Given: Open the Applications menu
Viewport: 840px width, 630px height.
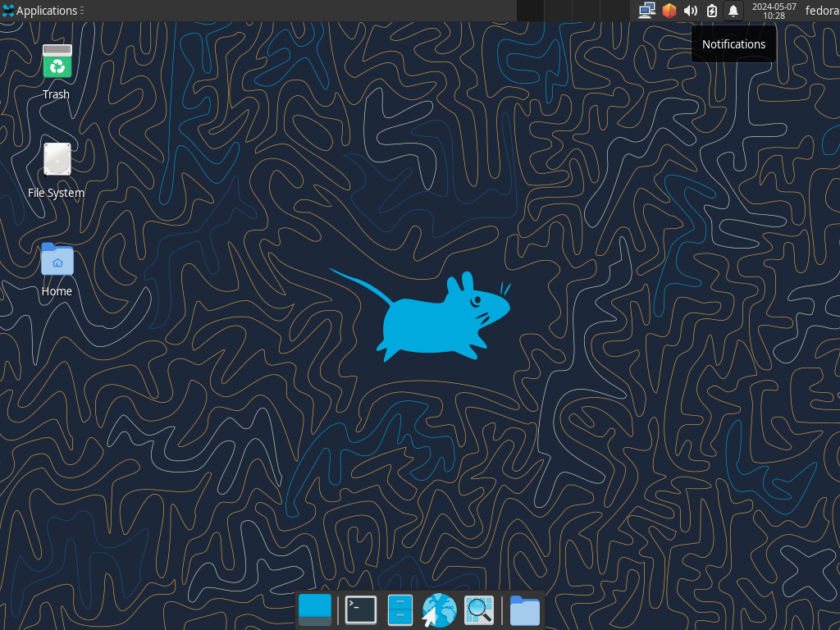Looking at the screenshot, I should pos(43,11).
